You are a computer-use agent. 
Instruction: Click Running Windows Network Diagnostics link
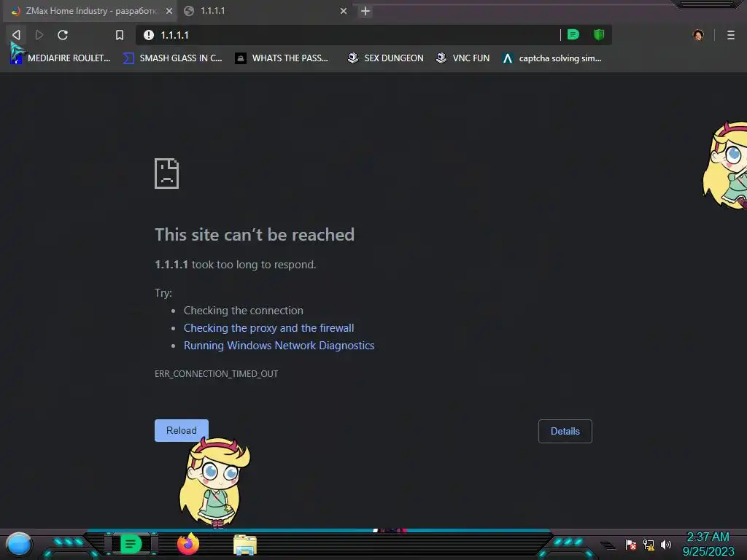pyautogui.click(x=279, y=346)
